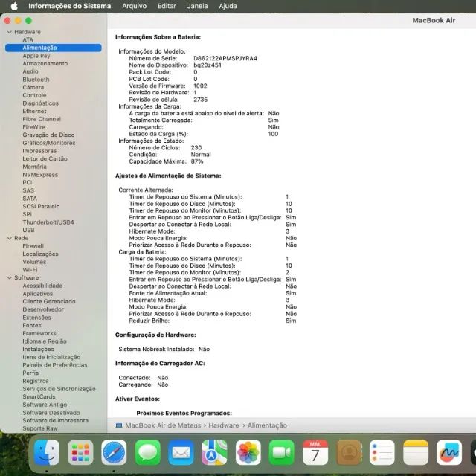Open Freeform app in the Dock
Viewport: 476px width, 476px height.
[x=449, y=452]
